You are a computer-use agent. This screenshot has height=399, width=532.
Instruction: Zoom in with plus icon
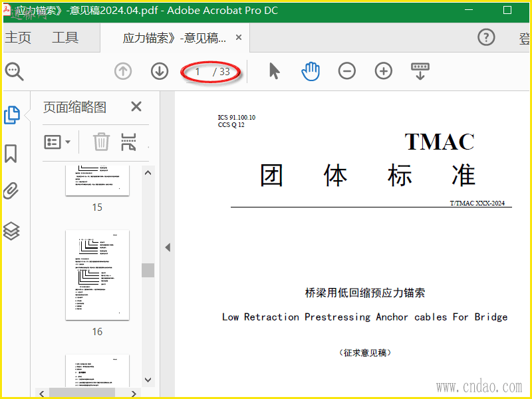384,71
